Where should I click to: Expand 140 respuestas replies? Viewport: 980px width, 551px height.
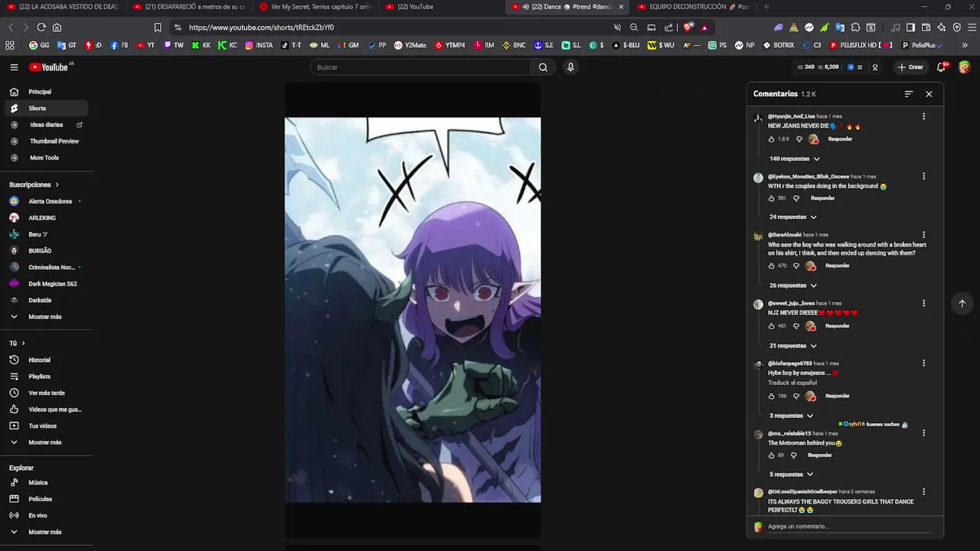click(x=795, y=158)
